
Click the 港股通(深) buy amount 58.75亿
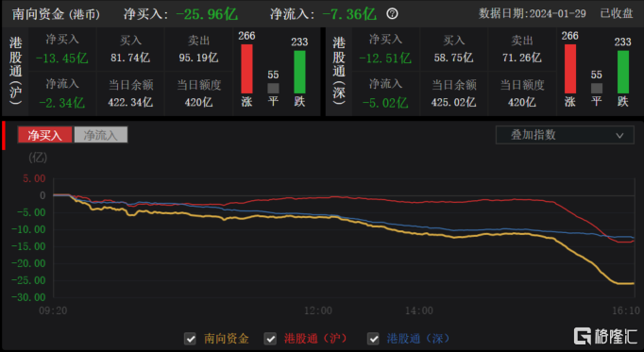click(453, 58)
